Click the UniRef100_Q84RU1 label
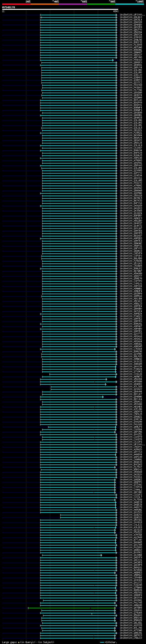146x644 pixels. (131, 65)
